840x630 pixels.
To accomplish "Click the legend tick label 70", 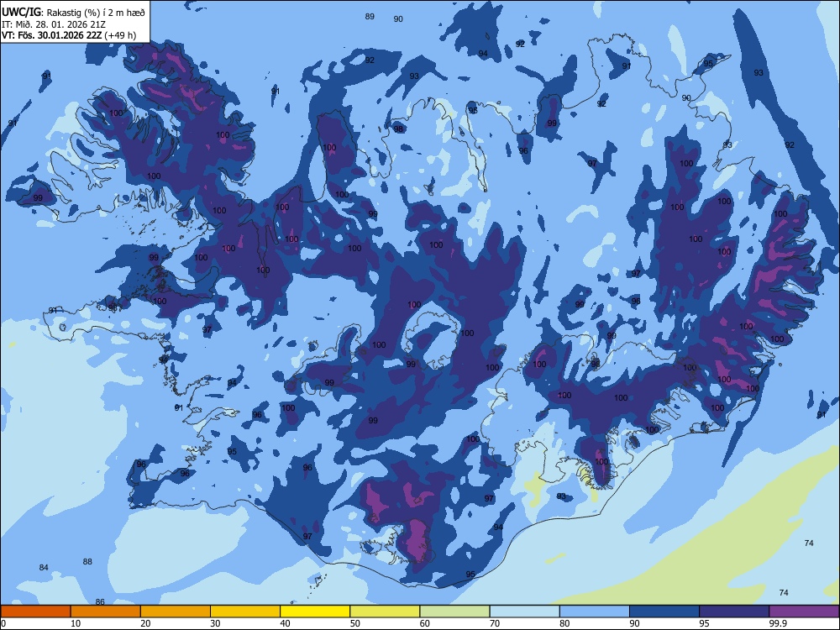I will [495, 623].
